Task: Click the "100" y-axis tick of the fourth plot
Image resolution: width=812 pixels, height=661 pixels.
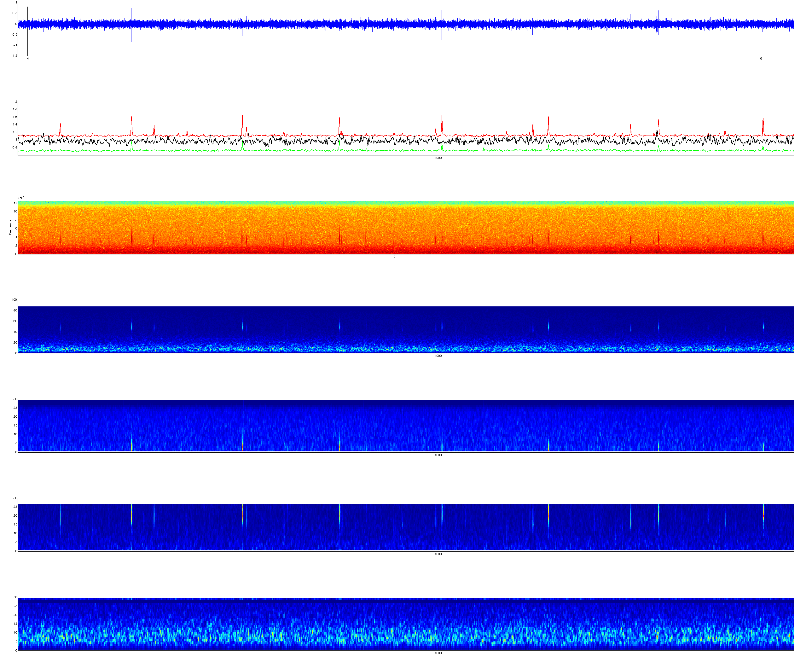Action: (x=14, y=300)
